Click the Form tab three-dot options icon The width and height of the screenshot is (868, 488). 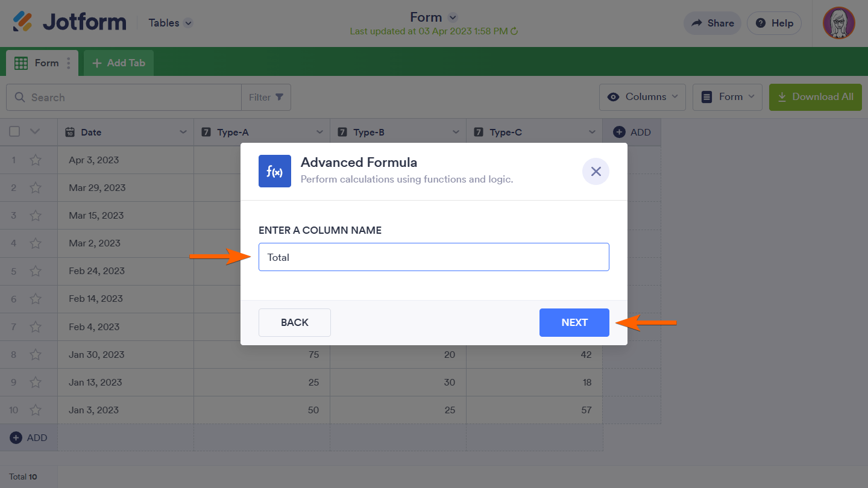point(69,63)
